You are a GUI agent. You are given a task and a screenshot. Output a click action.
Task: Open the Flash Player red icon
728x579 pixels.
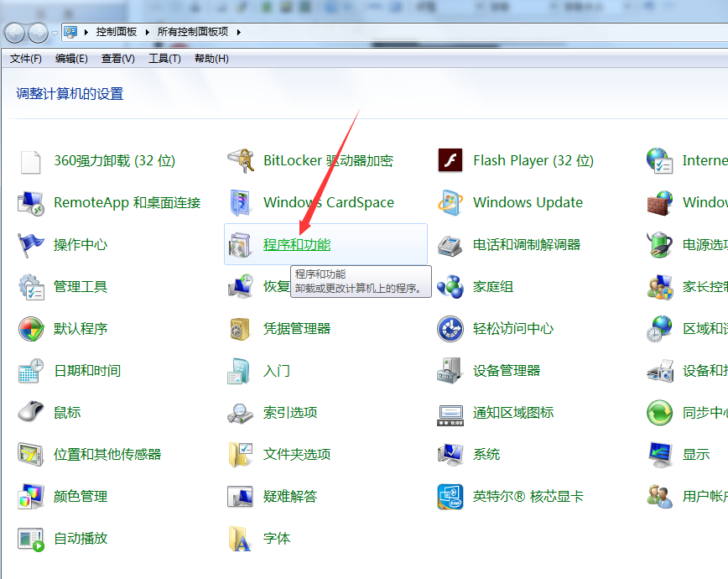450,161
